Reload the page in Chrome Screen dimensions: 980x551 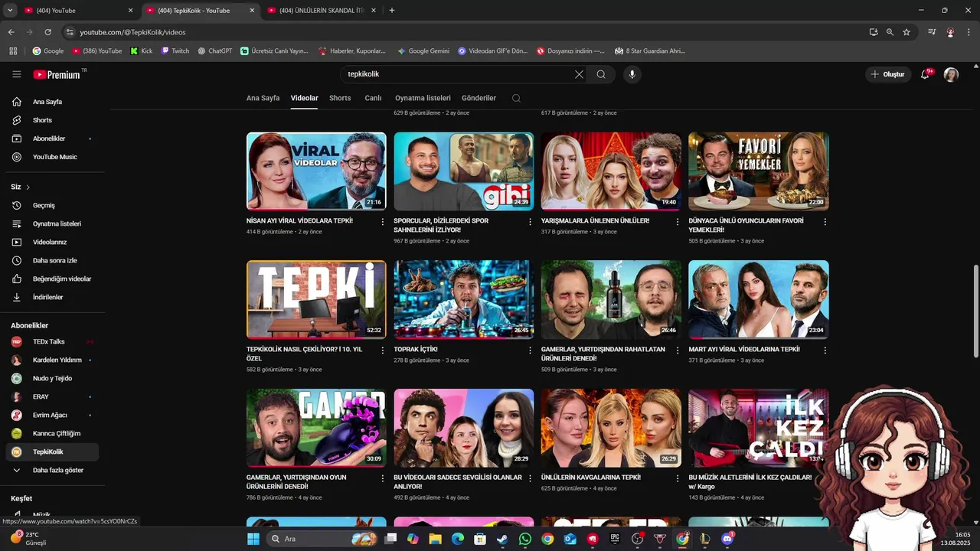[x=47, y=32]
